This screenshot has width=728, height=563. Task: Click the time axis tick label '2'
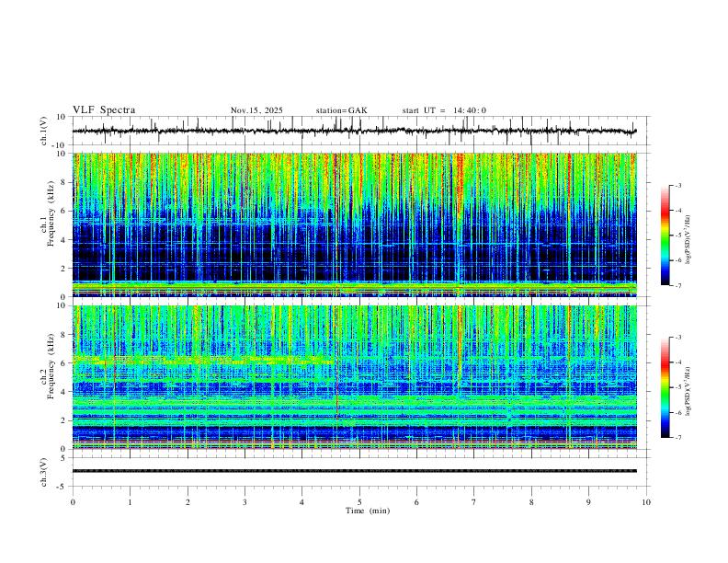(188, 502)
